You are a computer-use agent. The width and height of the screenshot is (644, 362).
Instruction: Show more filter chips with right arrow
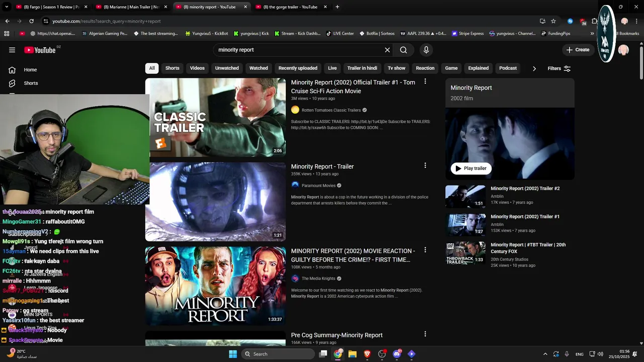tap(534, 68)
